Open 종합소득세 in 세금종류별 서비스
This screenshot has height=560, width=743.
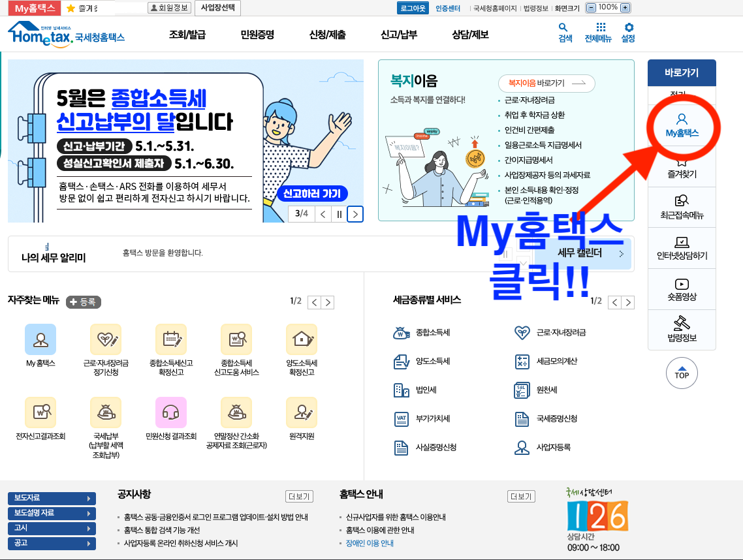(422, 333)
